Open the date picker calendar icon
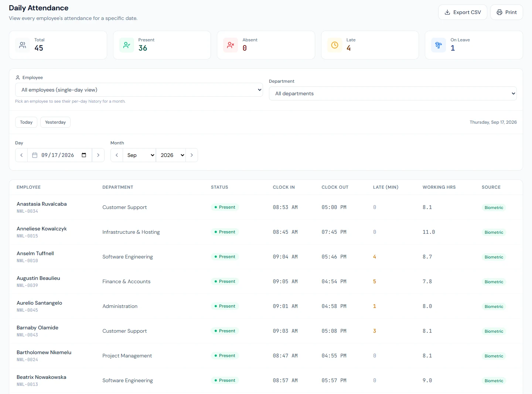The height and width of the screenshot is (394, 532). coord(84,155)
